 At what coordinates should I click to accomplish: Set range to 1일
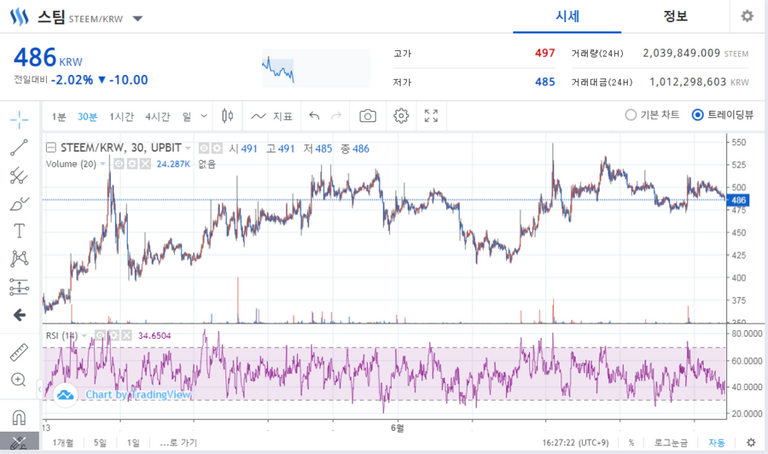coord(133,443)
